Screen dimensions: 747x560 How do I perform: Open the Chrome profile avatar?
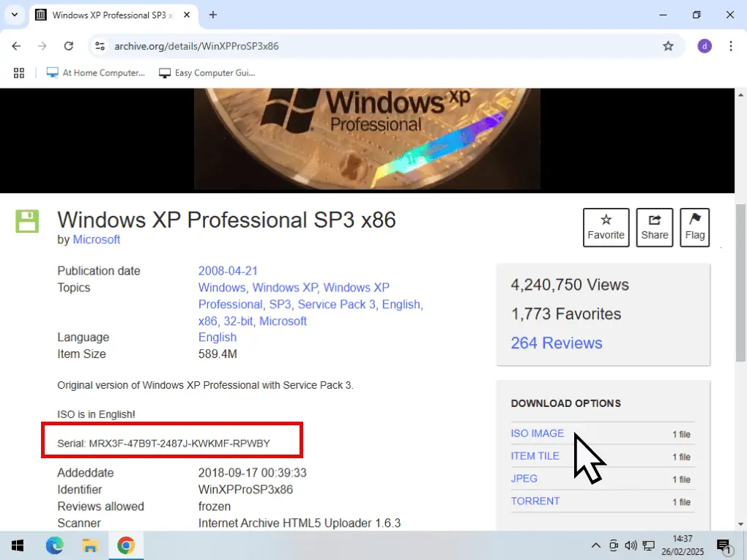click(705, 46)
